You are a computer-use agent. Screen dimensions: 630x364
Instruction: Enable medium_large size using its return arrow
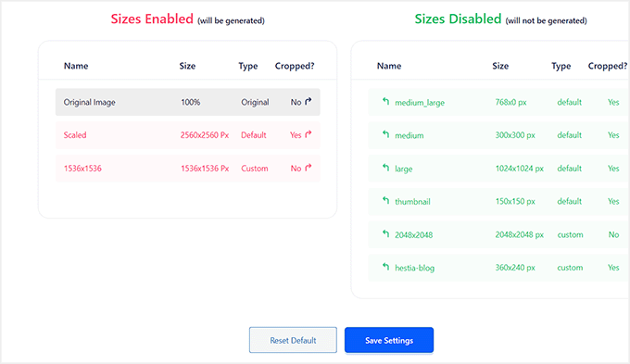point(385,101)
